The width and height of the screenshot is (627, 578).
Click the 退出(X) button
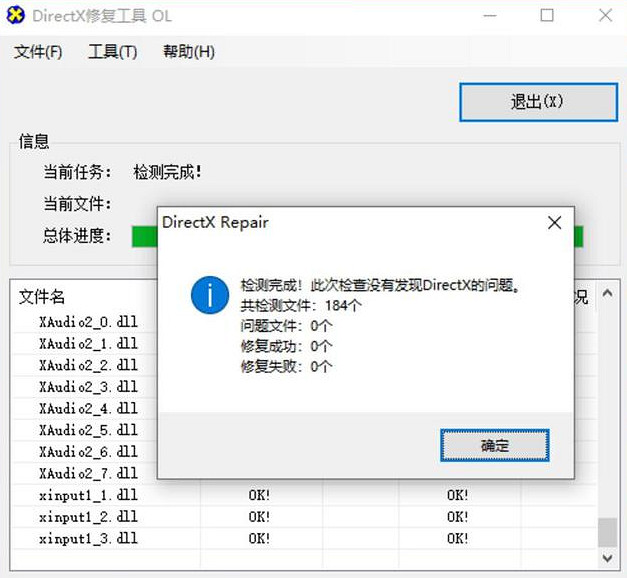(x=538, y=102)
